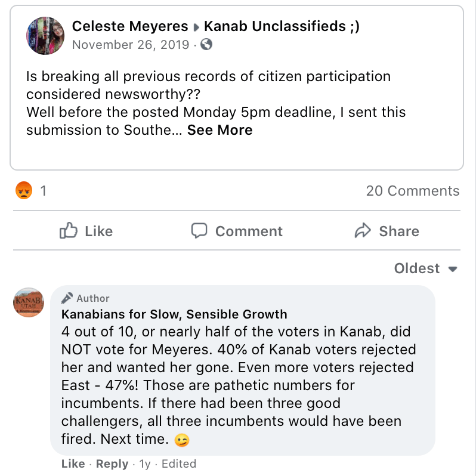Open the Kanab Unclassifieds group link
Screen dimensions: 476x476
pos(282,26)
